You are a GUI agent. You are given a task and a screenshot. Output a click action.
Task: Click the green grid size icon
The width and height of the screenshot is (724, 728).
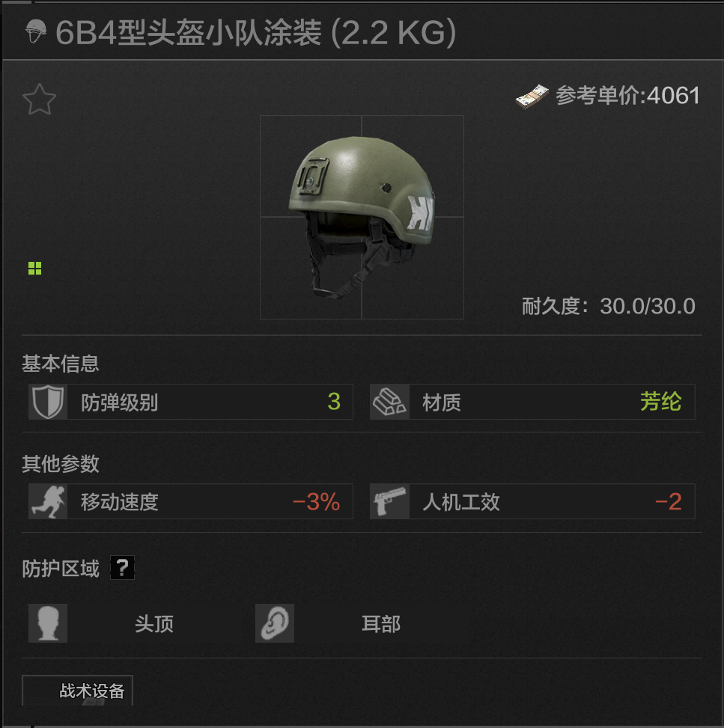(x=35, y=269)
